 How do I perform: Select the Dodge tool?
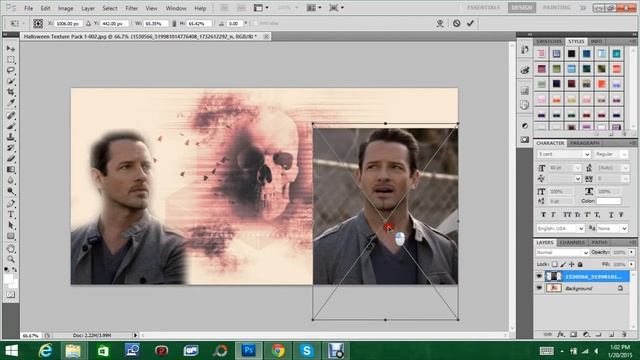pos(11,191)
